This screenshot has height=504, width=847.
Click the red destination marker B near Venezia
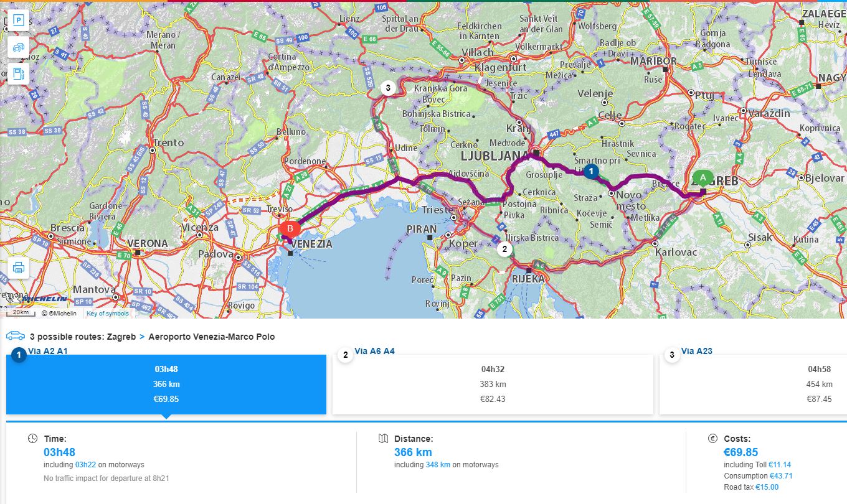(290, 228)
